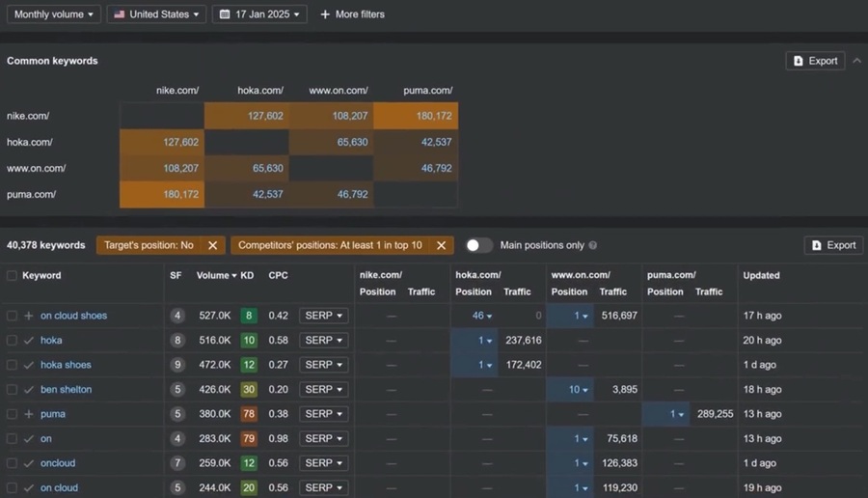This screenshot has width=868, height=498.
Task: Click SF badge 4 for on cloud shoes
Action: coord(177,316)
